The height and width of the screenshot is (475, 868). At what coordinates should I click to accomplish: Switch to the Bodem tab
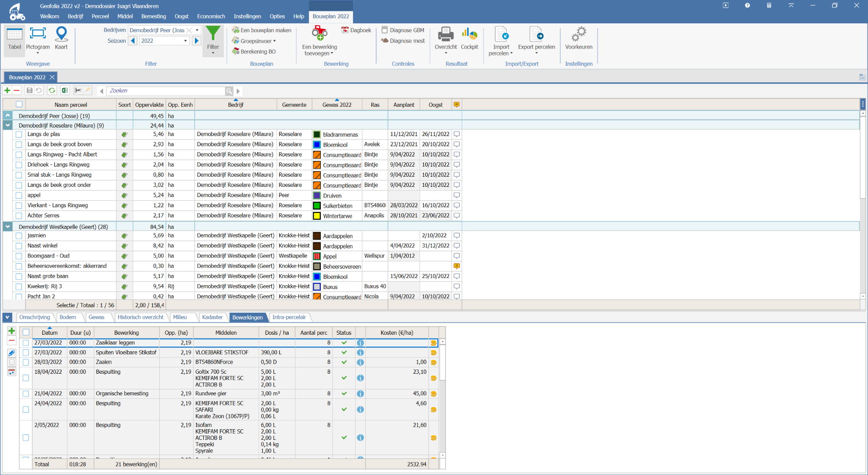68,317
